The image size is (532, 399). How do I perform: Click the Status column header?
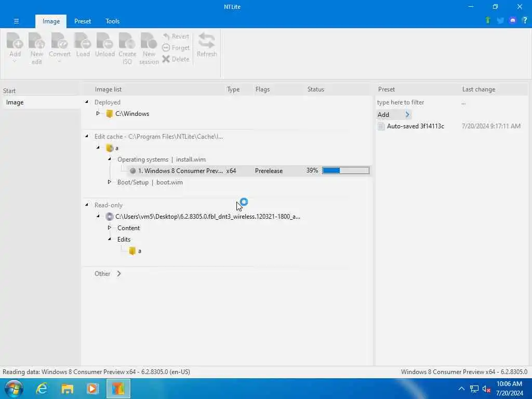(x=316, y=89)
